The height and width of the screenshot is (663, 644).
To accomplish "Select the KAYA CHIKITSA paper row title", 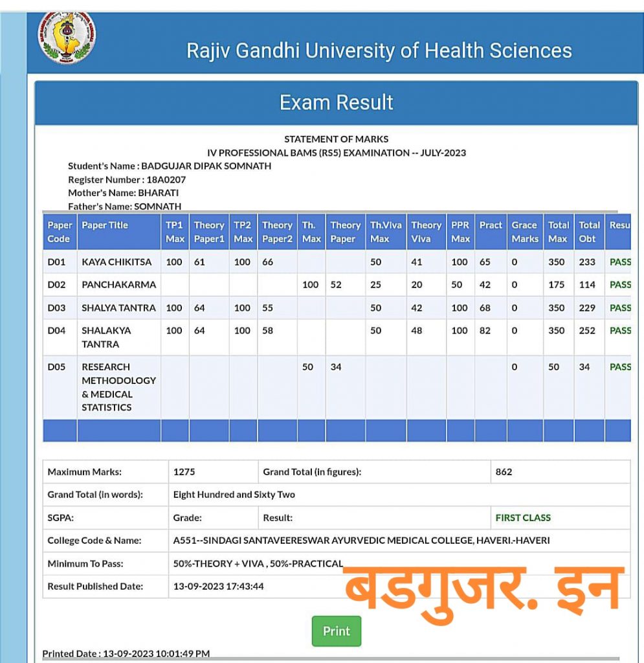I will (117, 262).
